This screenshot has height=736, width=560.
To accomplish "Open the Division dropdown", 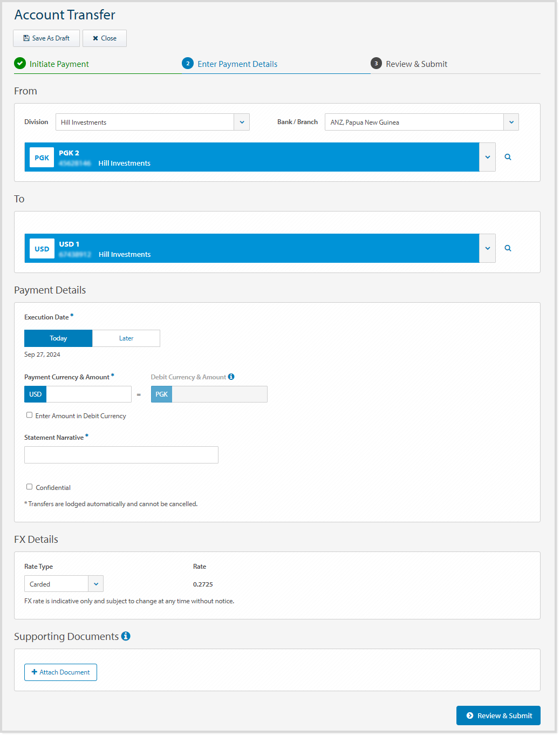I will [242, 122].
